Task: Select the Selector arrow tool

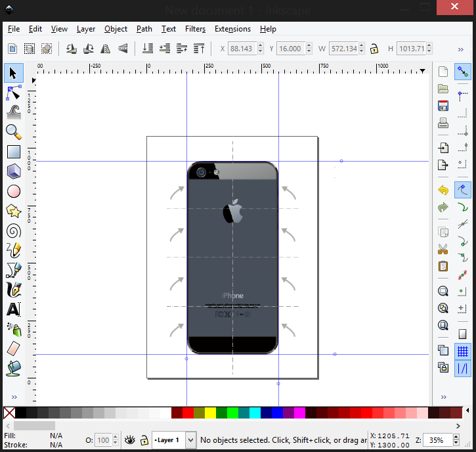Action: [13, 73]
